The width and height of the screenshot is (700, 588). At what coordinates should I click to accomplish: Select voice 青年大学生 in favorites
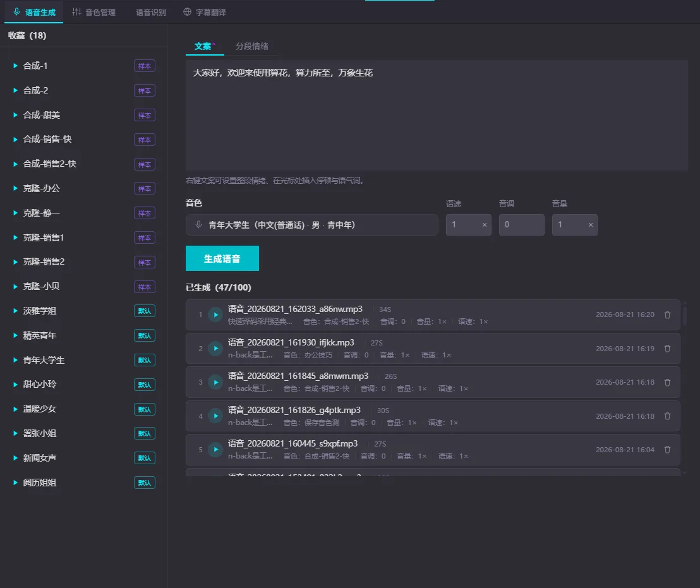click(44, 360)
